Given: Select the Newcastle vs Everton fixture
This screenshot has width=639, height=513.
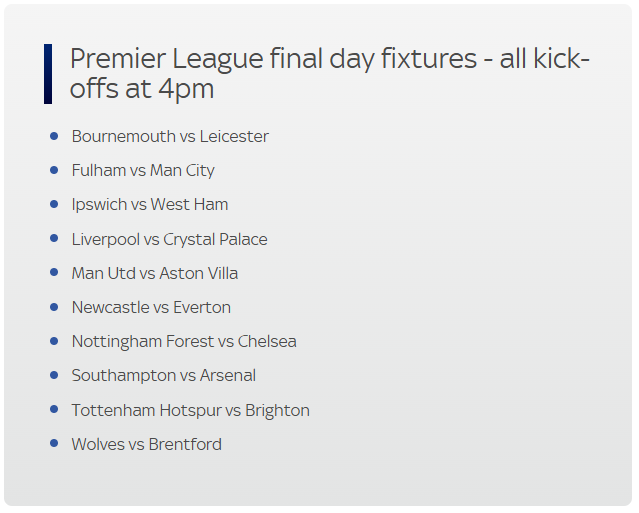Looking at the screenshot, I should [x=151, y=308].
